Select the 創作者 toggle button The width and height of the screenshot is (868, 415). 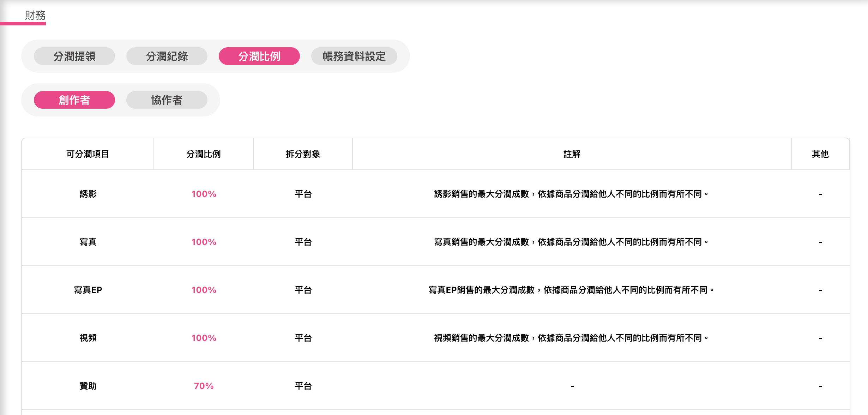click(x=74, y=100)
